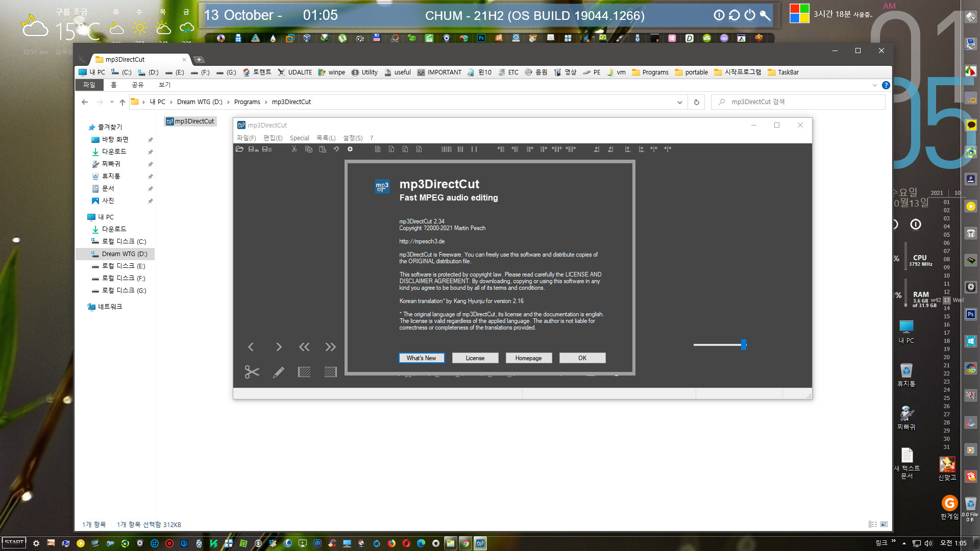Click the double left arrow button
This screenshot has height=551, width=980.
(x=304, y=347)
